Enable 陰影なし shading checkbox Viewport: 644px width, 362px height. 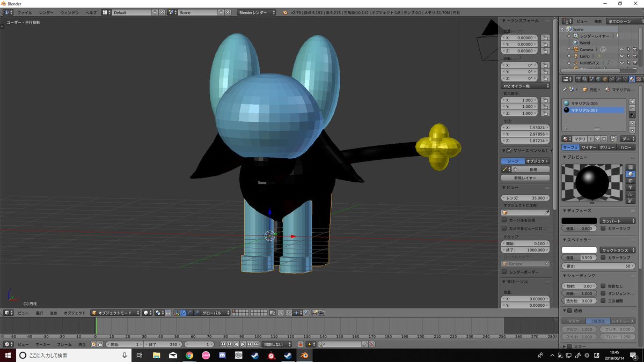[x=604, y=286]
